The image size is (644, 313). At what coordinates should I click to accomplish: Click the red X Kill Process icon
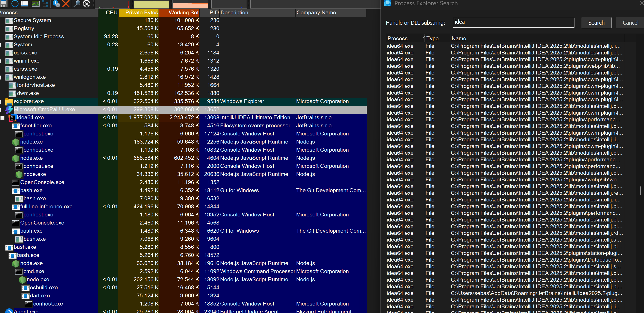point(66,3)
